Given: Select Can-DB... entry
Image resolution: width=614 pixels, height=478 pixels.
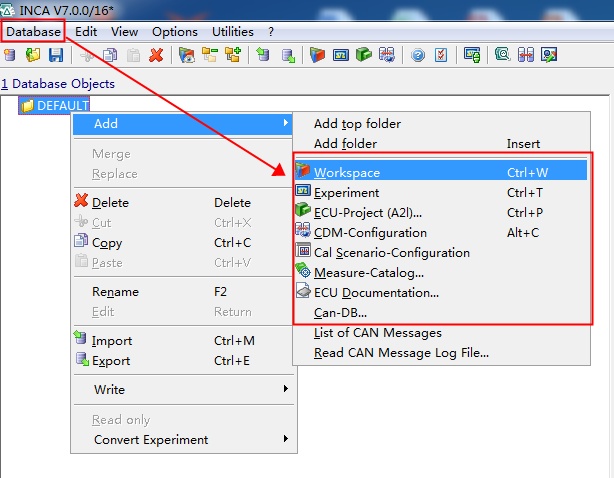Looking at the screenshot, I should (x=441, y=312).
